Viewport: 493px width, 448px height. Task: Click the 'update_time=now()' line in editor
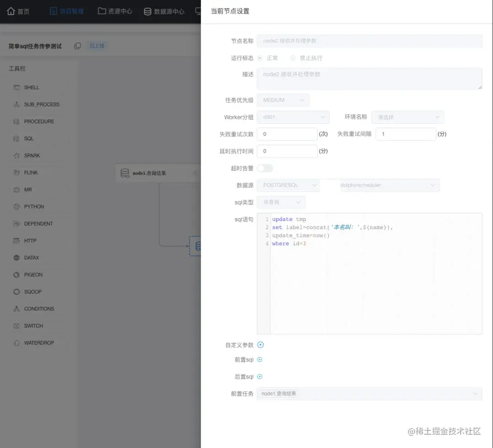(x=300, y=235)
